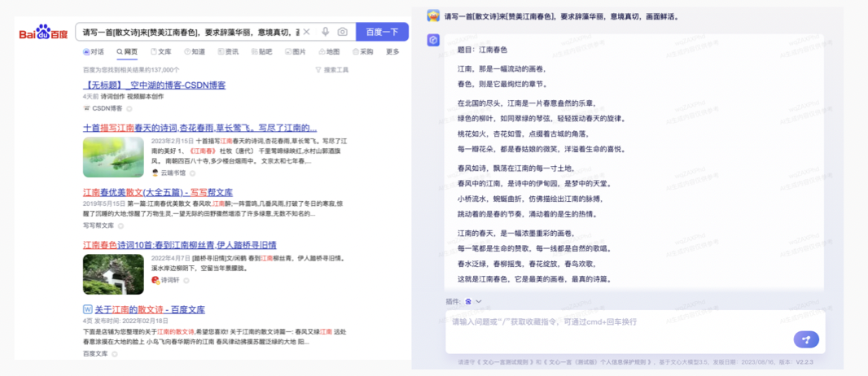This screenshot has height=376, width=868.
Task: Open the 文库 tab
Action: tap(160, 51)
